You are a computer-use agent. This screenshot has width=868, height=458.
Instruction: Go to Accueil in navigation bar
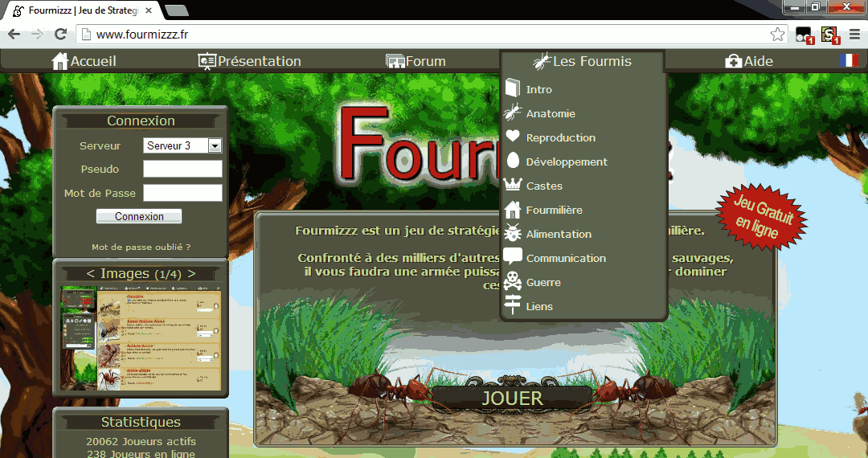[93, 61]
